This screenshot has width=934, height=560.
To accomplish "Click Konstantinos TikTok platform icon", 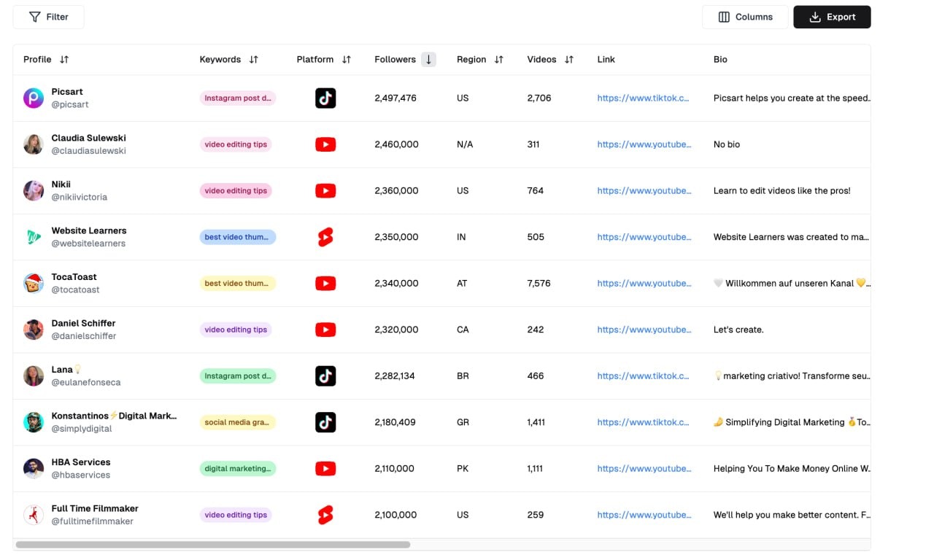I will tap(325, 422).
